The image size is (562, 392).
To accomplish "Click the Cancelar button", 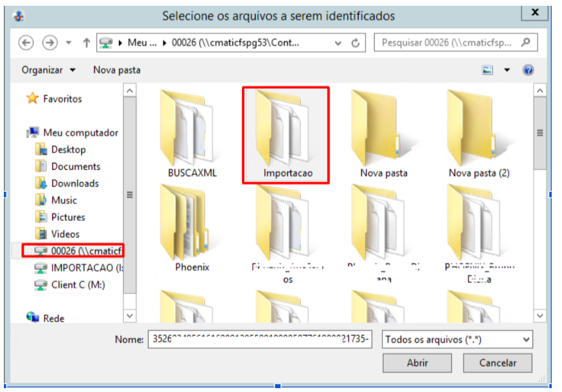I will [498, 363].
